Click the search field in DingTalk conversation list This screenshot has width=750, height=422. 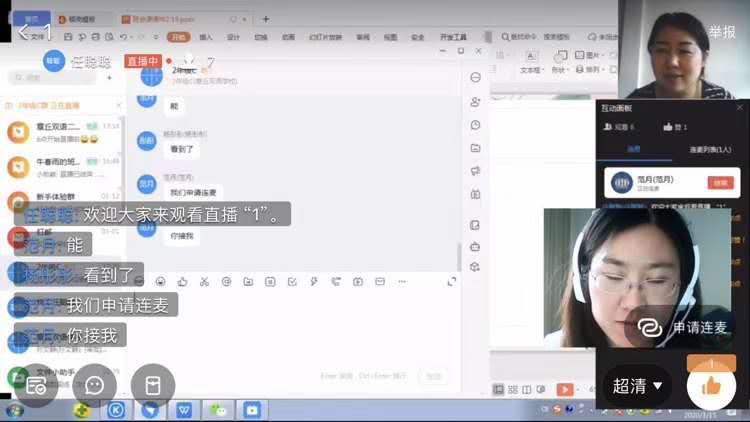53,78
